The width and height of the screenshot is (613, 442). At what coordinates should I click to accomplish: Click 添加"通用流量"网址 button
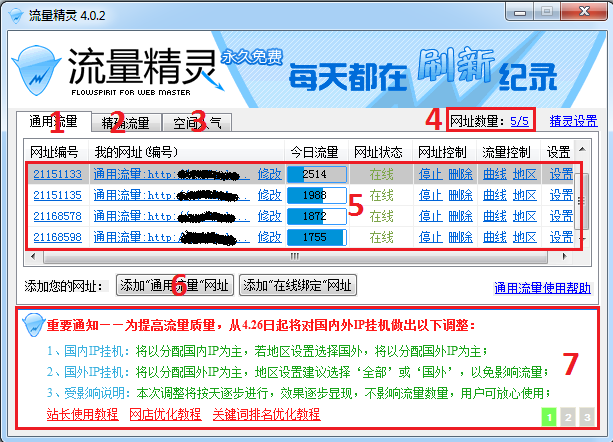pyautogui.click(x=175, y=285)
